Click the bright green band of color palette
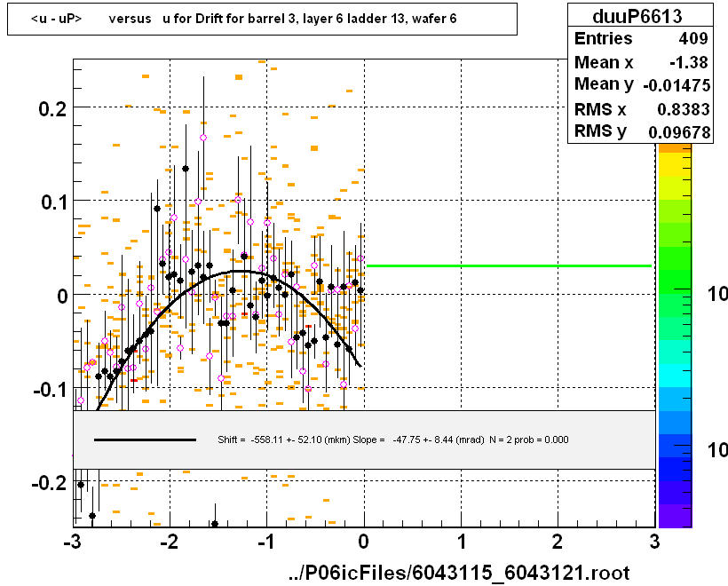 click(675, 281)
